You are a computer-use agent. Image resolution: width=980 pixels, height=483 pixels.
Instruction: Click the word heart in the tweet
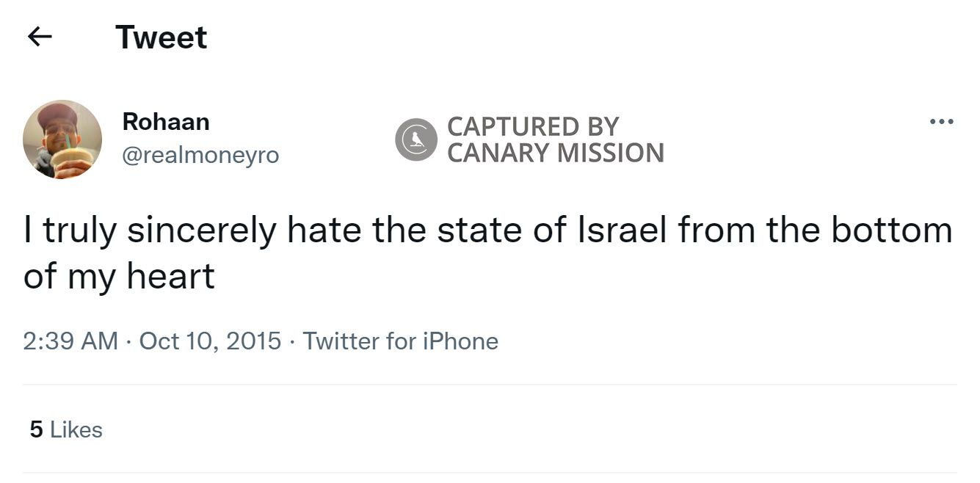[x=170, y=276]
